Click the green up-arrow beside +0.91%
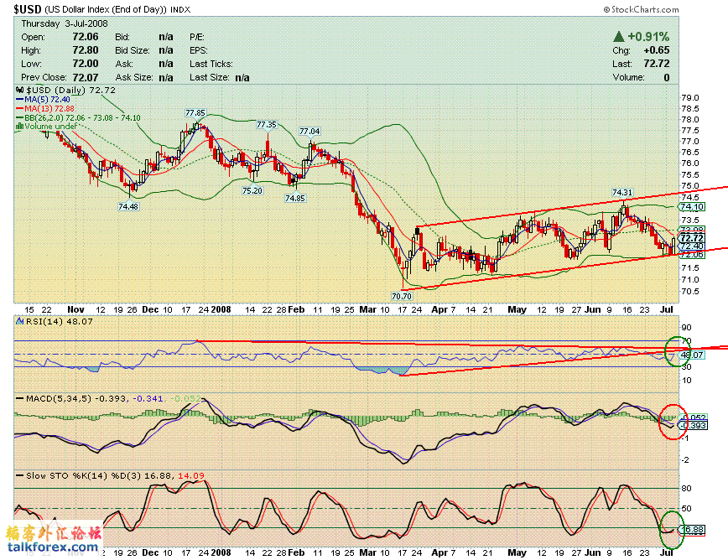The height and width of the screenshot is (560, 728). coord(618,36)
